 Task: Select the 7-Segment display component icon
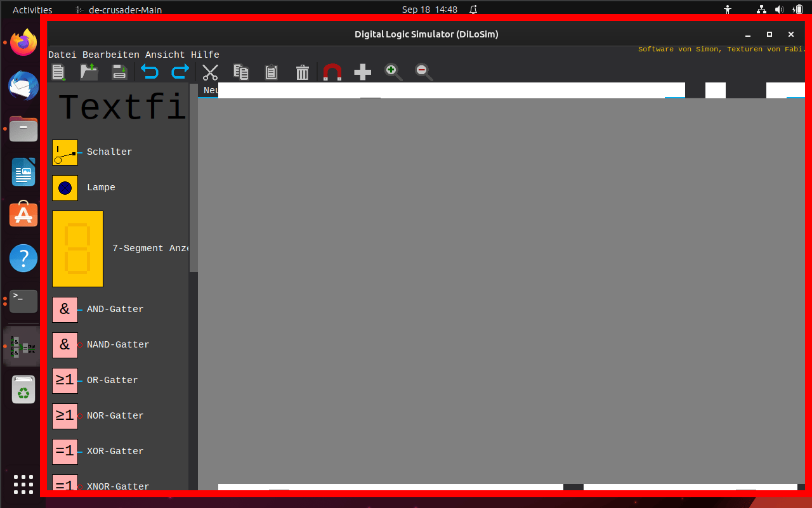[77, 249]
